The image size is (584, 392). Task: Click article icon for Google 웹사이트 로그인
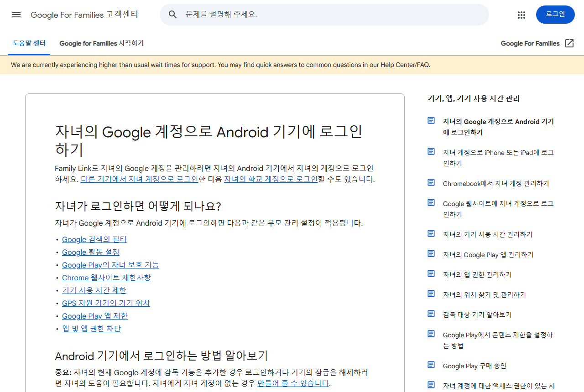[x=431, y=203]
